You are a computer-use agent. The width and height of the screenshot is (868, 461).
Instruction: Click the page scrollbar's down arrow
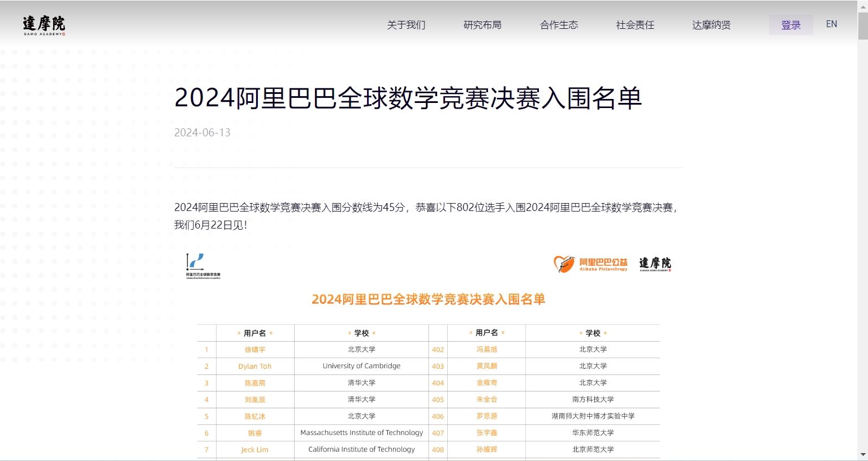click(862, 455)
